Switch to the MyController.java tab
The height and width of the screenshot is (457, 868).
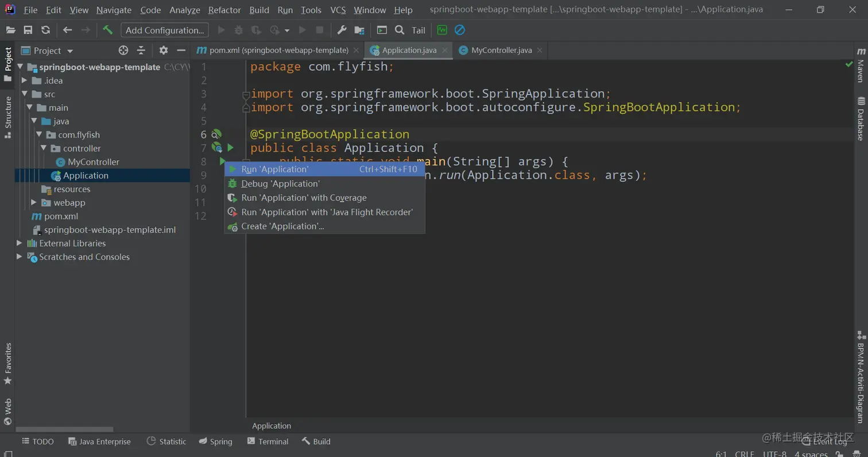[x=501, y=50]
